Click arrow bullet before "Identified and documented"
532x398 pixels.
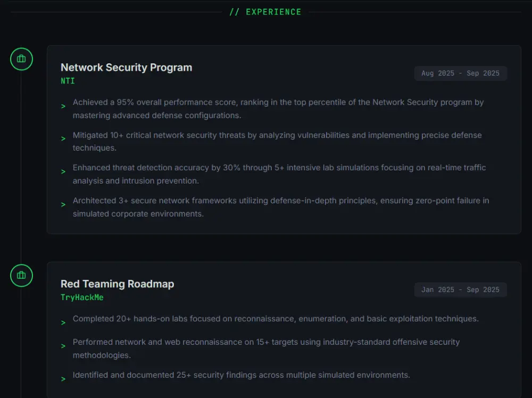(x=63, y=379)
